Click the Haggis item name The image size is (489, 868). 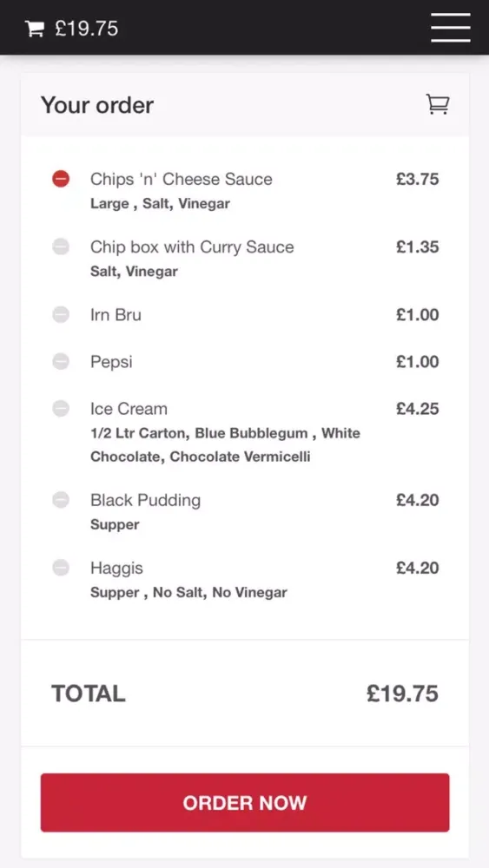116,568
